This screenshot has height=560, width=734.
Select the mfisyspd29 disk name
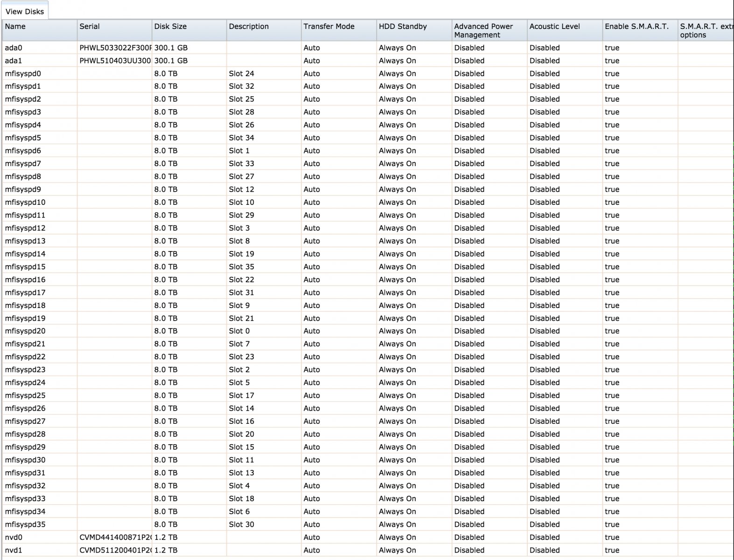(x=25, y=447)
